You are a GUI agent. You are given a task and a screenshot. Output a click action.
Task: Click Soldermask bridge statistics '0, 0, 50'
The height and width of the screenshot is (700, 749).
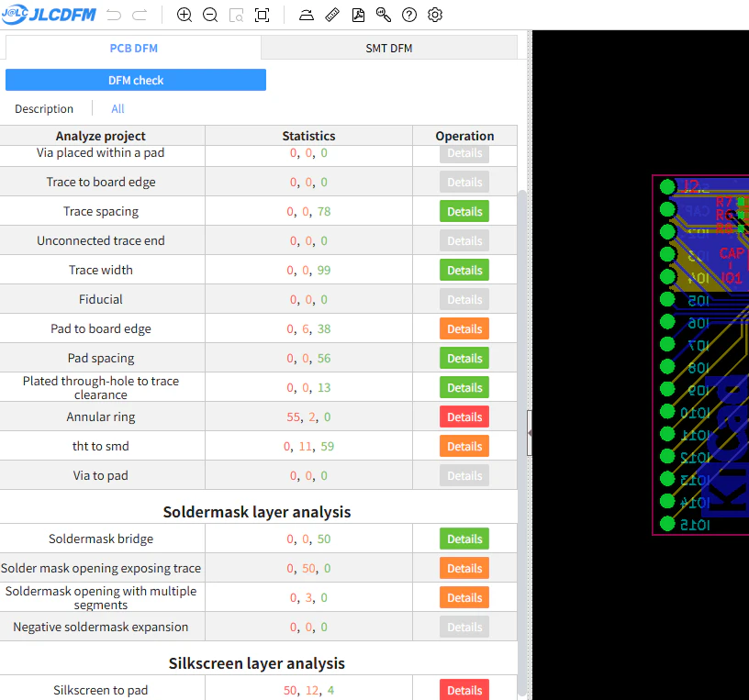(x=308, y=539)
